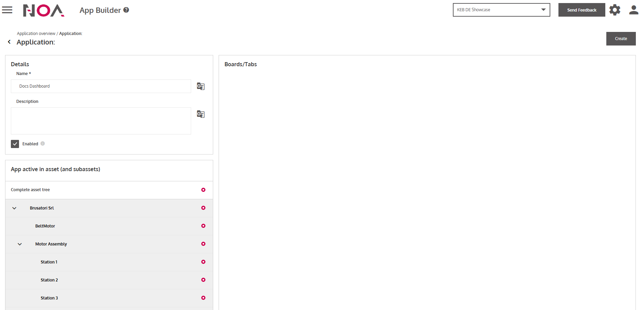Open the settings gear
644x310 pixels.
pos(614,10)
